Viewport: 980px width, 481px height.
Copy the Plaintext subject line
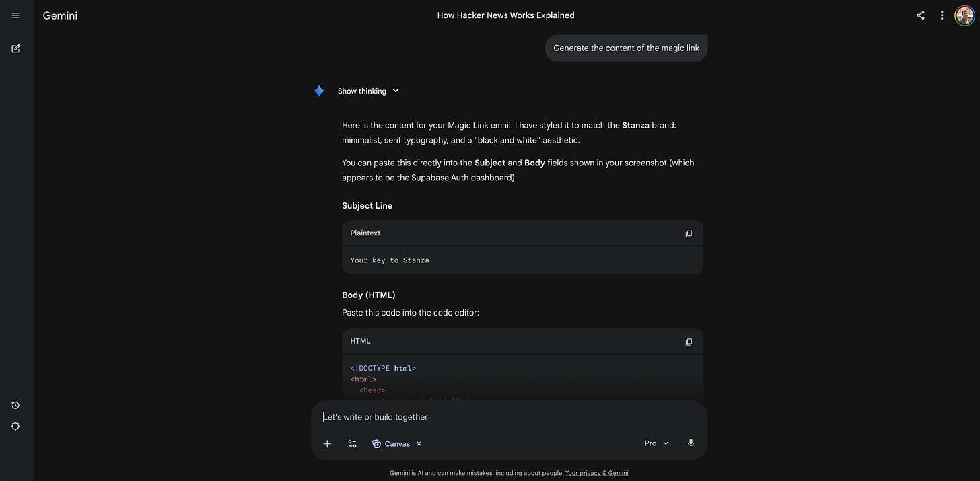689,233
